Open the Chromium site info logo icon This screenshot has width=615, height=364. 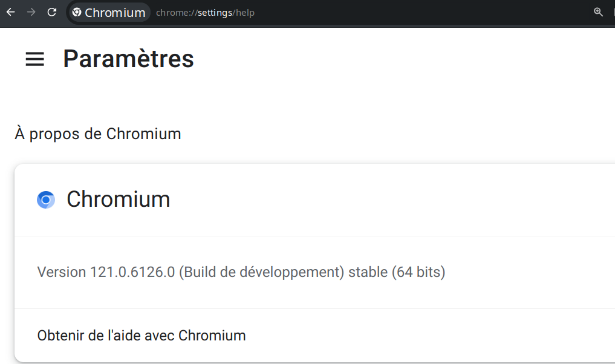coord(77,12)
